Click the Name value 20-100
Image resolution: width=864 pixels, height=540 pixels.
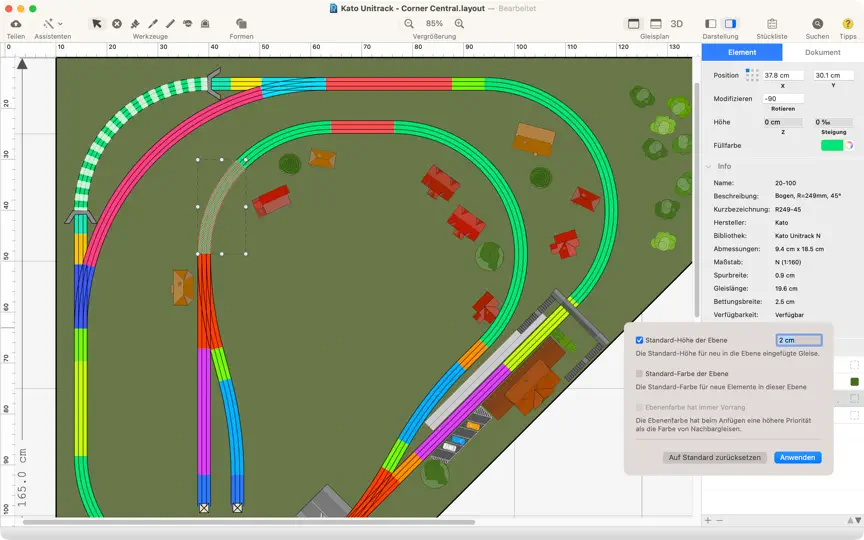[785, 183]
